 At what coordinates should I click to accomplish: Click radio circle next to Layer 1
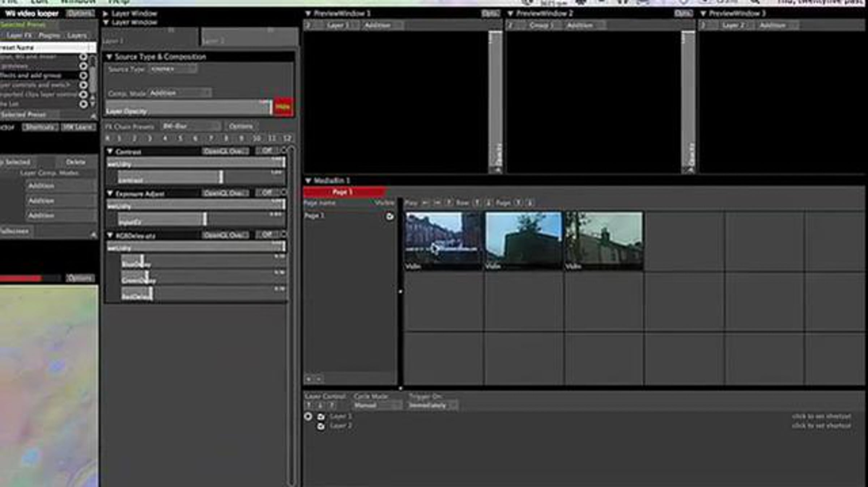pyautogui.click(x=308, y=416)
